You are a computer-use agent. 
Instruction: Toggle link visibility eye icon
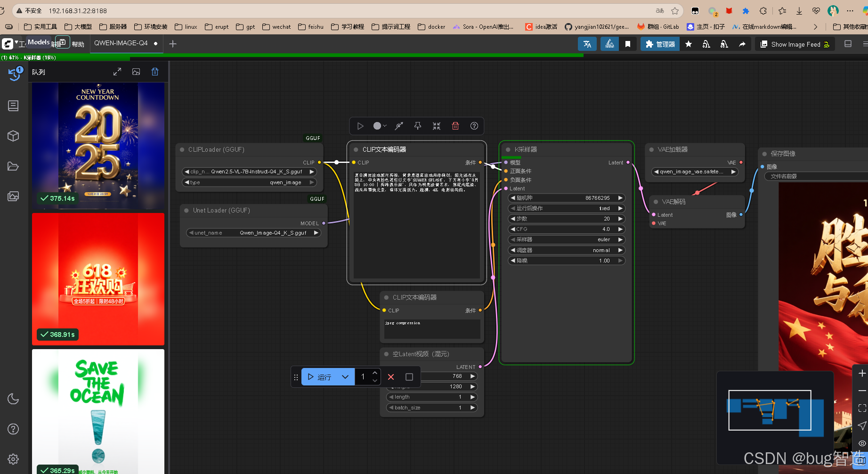point(862,443)
